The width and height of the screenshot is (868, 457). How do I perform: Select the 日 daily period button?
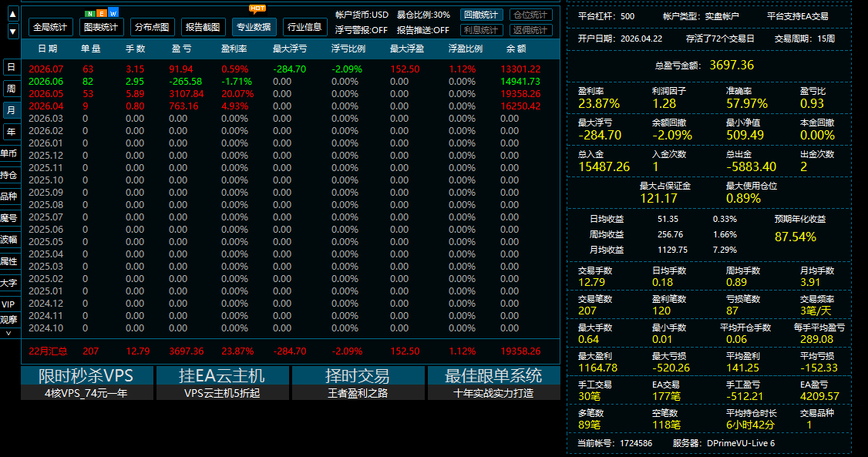coord(11,67)
